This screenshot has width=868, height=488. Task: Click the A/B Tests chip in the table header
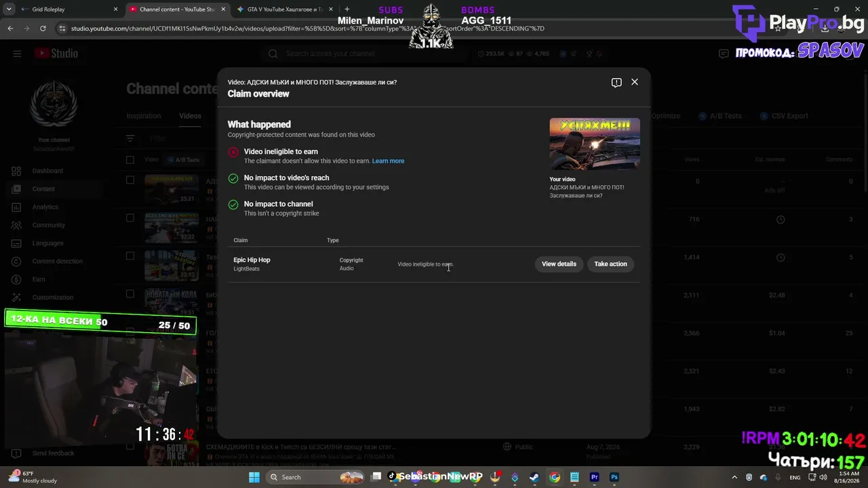(x=184, y=160)
